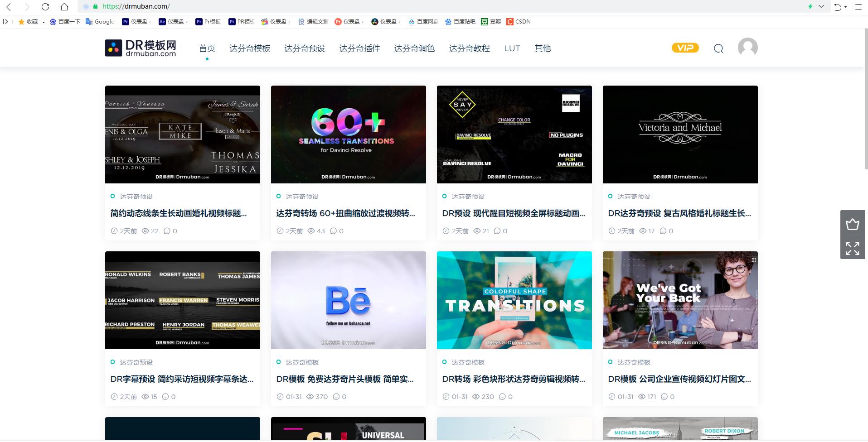This screenshot has height=442, width=868.
Task: Open the LUT menu item in the navbar
Action: point(512,48)
